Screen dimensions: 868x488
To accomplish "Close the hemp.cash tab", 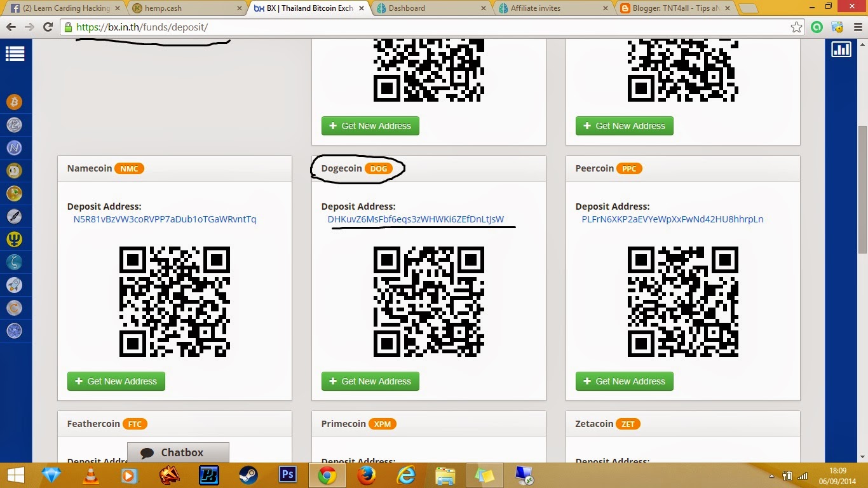I will (239, 8).
